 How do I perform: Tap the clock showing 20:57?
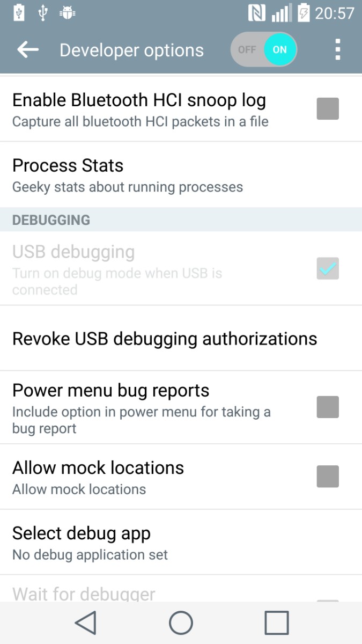[335, 13]
